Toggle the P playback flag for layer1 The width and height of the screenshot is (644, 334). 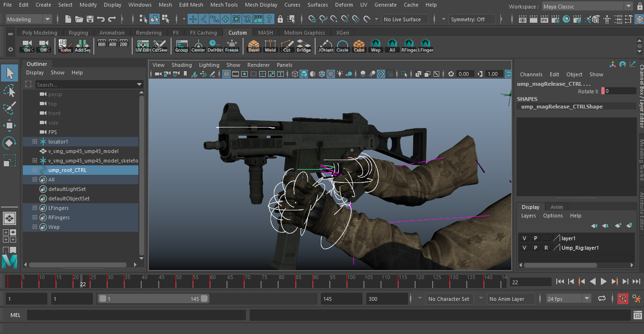[x=535, y=238]
